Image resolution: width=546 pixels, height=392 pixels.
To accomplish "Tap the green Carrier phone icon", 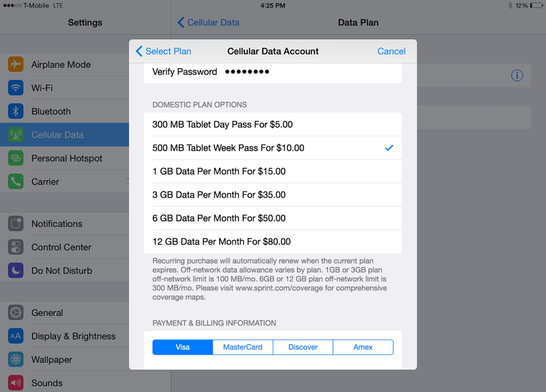I will (x=16, y=181).
